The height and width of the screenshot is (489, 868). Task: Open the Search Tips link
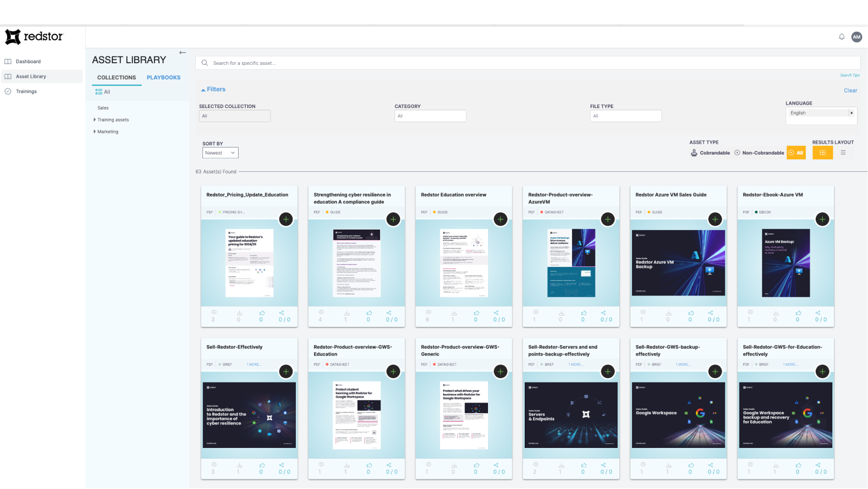(850, 76)
